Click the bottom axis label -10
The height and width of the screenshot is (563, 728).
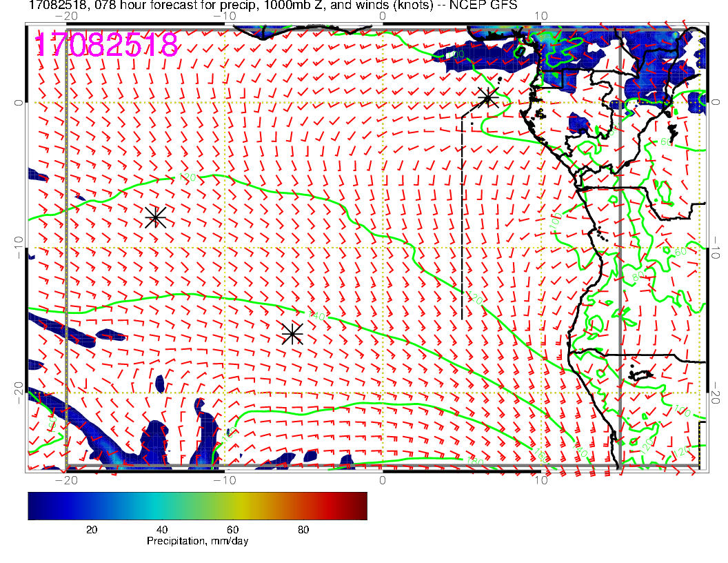click(x=224, y=479)
